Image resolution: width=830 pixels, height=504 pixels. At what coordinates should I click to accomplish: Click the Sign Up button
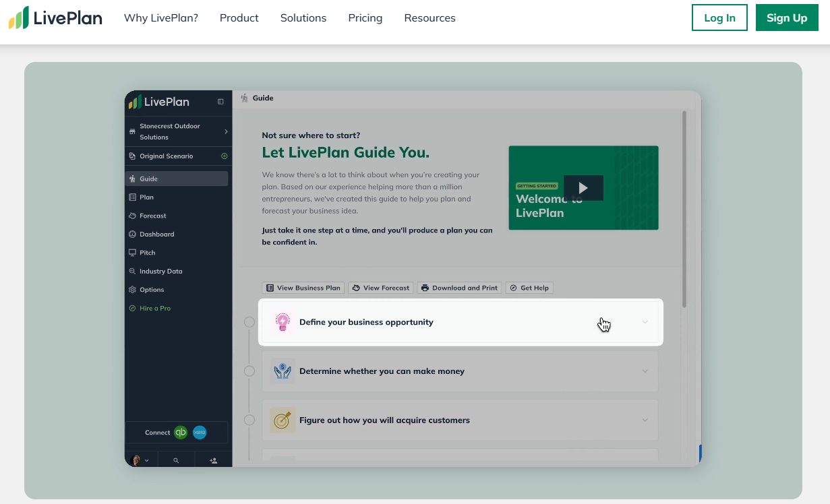click(x=786, y=18)
